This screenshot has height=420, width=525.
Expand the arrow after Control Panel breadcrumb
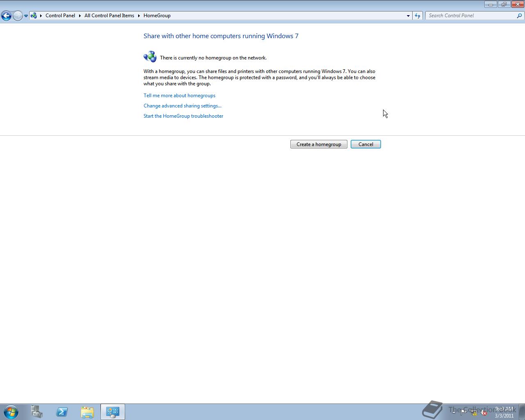pyautogui.click(x=80, y=16)
